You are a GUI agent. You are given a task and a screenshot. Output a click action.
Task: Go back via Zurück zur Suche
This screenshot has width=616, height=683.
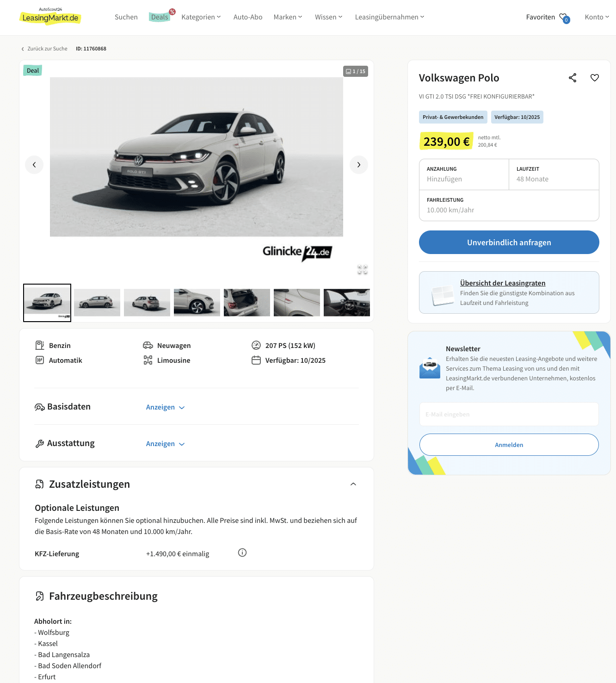[x=44, y=49]
